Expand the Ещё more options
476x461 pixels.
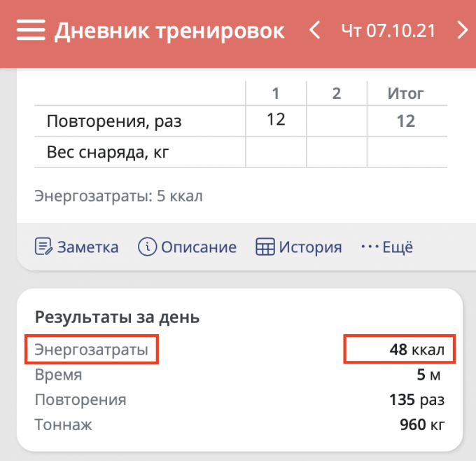point(398,247)
